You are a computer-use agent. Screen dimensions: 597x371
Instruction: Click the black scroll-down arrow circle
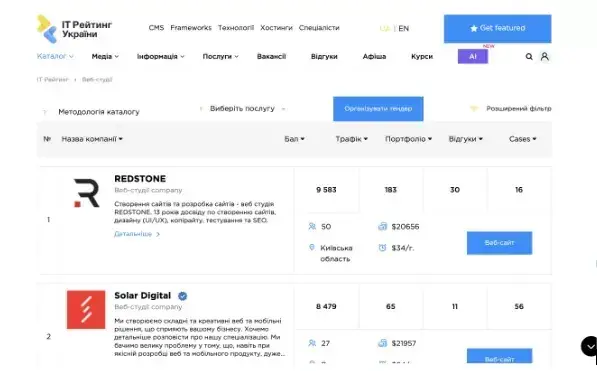click(589, 346)
